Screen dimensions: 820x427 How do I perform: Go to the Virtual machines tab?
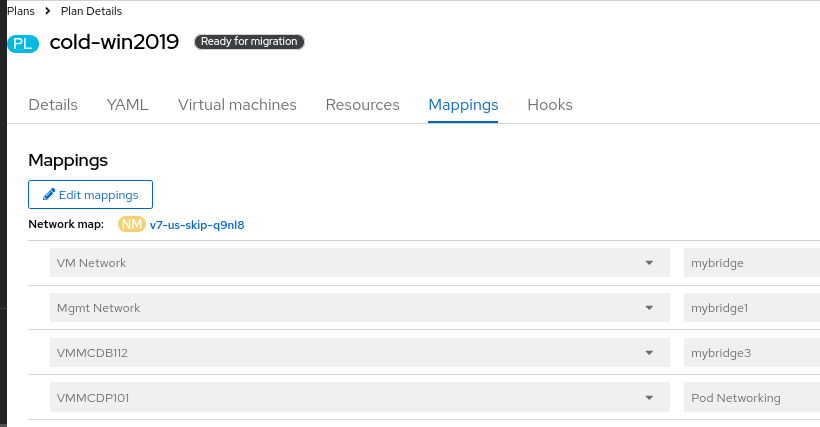[237, 105]
